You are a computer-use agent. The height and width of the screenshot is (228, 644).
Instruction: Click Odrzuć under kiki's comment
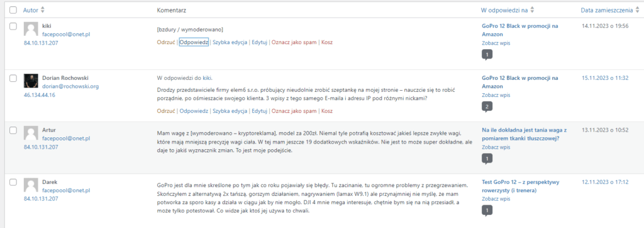point(166,42)
